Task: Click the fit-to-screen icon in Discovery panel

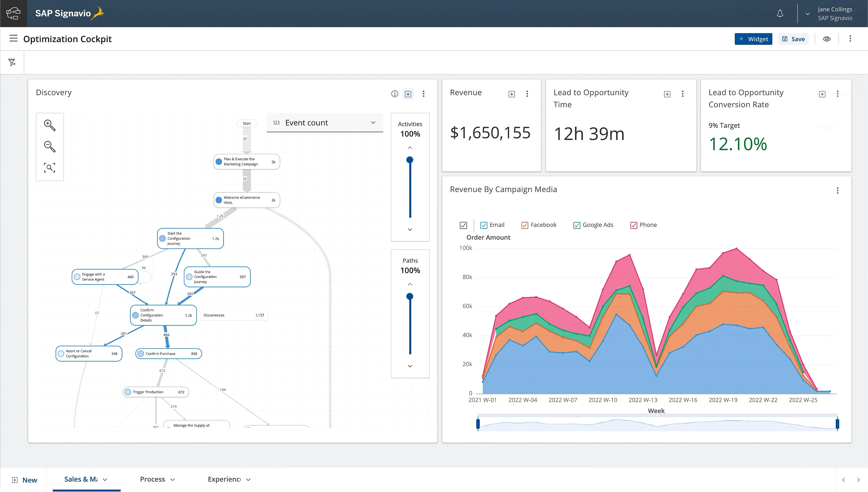Action: [50, 168]
